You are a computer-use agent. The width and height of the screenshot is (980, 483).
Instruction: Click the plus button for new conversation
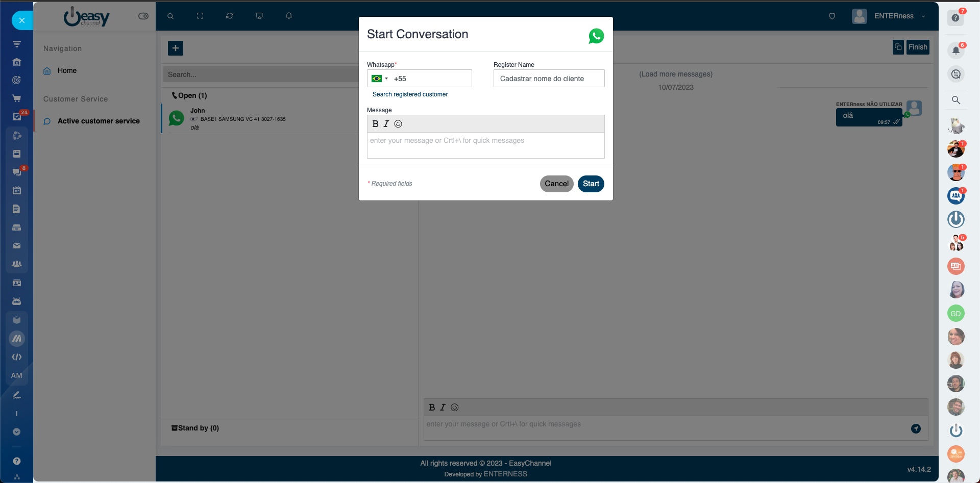[175, 48]
